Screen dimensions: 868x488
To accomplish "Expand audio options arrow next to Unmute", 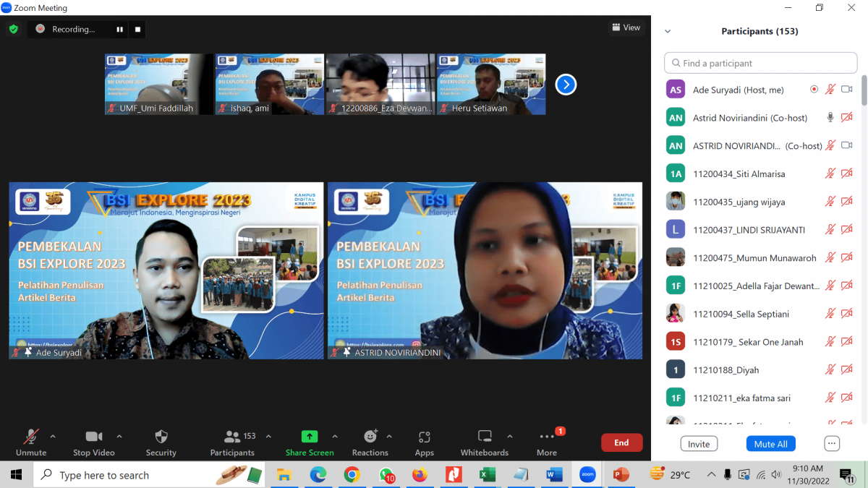I will pyautogui.click(x=53, y=437).
